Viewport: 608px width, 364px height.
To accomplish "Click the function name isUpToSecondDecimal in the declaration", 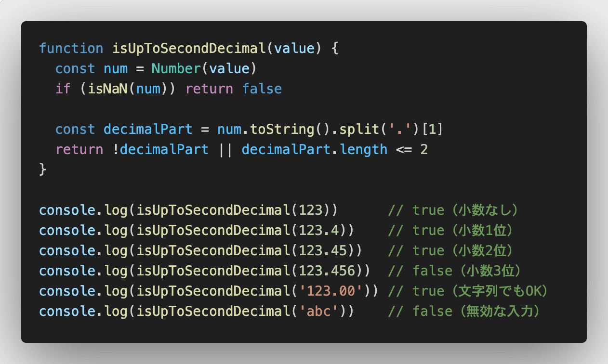I will point(189,49).
